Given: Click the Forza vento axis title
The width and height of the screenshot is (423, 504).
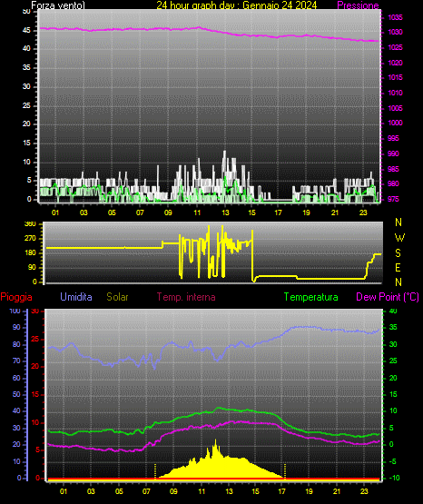Looking at the screenshot, I should click(58, 5).
